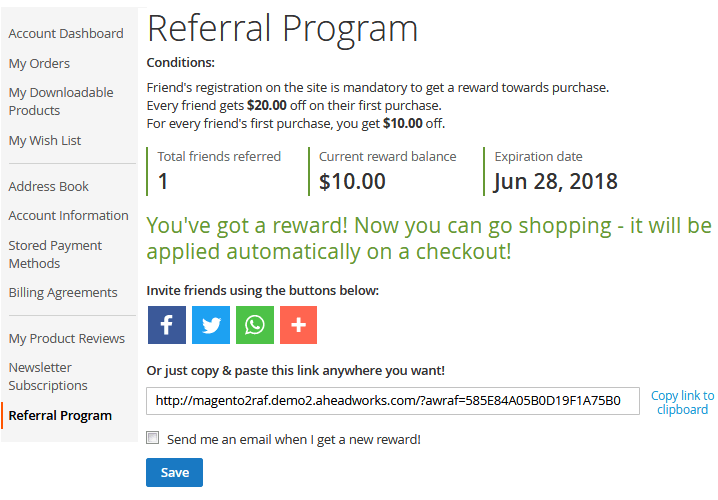The image size is (718, 500).
Task: Share referral link via Facebook icon
Action: (x=167, y=325)
